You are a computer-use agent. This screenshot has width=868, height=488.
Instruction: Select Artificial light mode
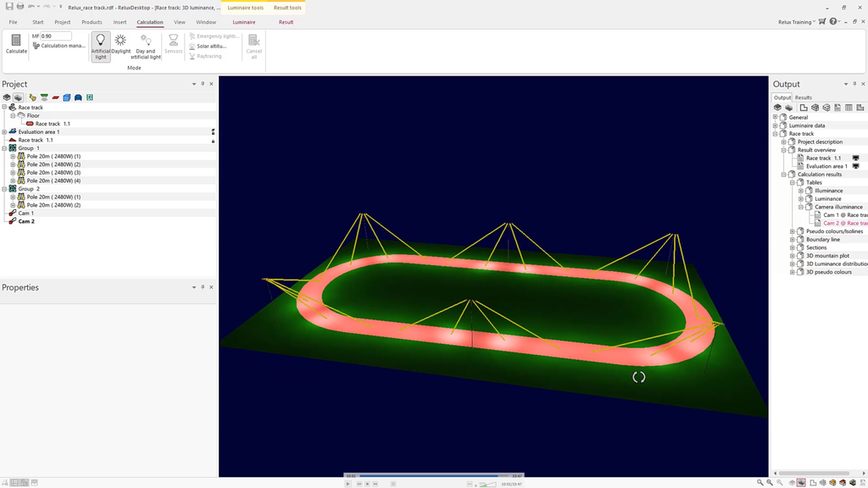(x=101, y=47)
